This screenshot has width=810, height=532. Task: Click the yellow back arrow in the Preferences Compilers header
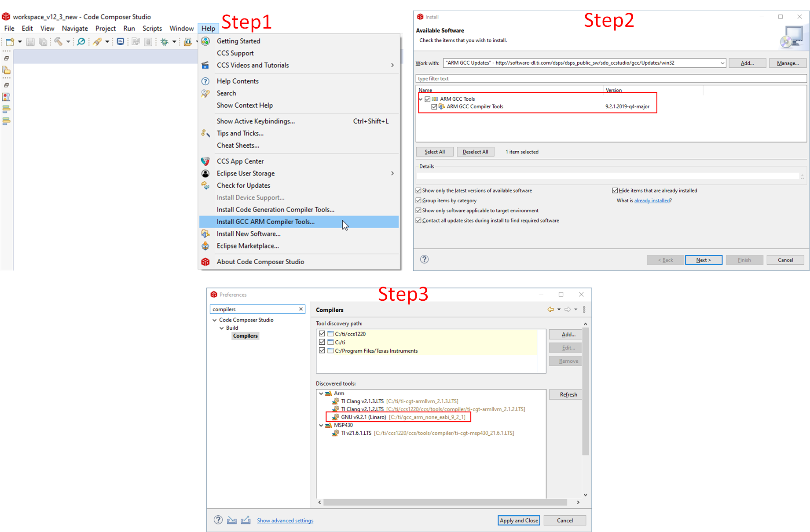point(550,310)
